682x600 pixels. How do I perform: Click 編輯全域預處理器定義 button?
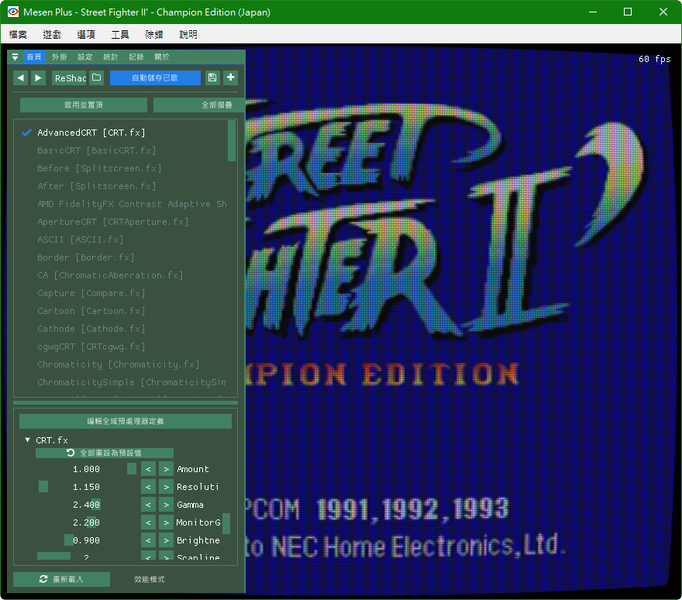pyautogui.click(x=125, y=421)
